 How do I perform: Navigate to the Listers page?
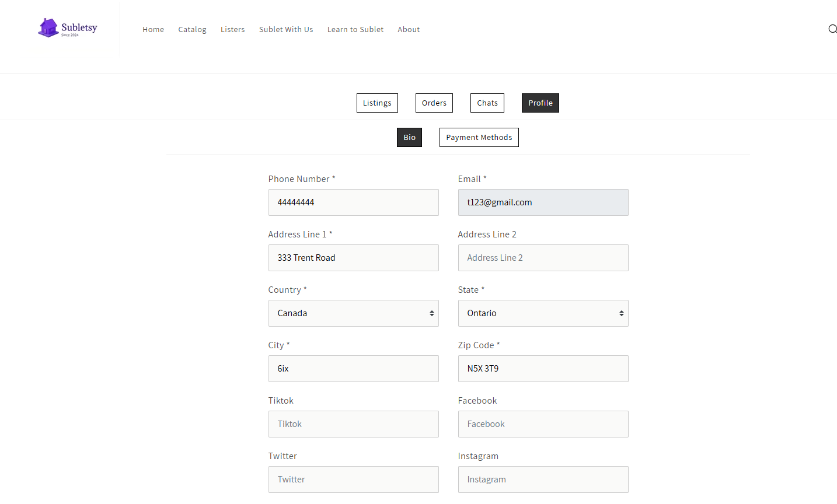(232, 30)
